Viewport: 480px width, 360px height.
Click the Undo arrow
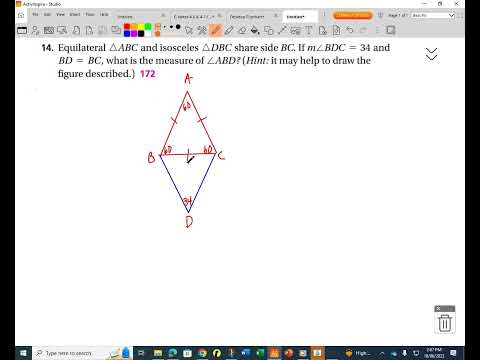tap(350, 31)
